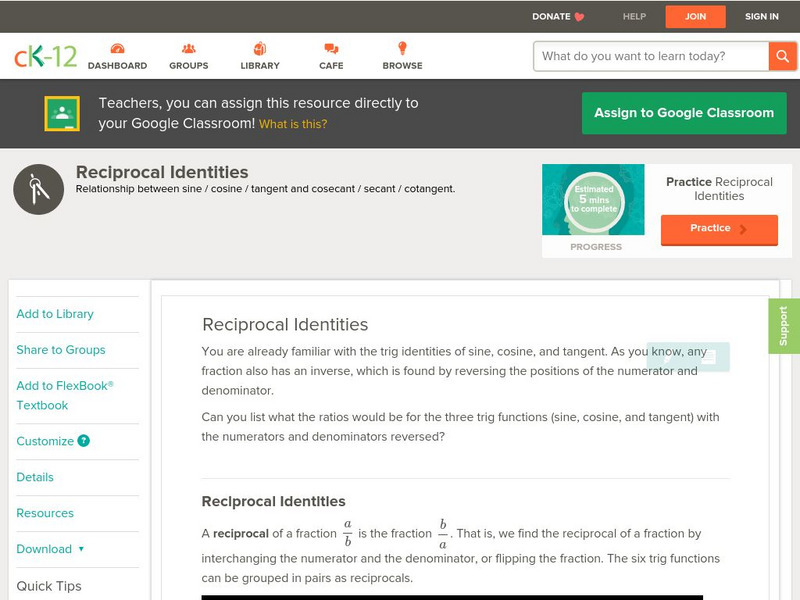Click the Google Classroom icon
Viewport: 800px width, 600px height.
(x=62, y=113)
